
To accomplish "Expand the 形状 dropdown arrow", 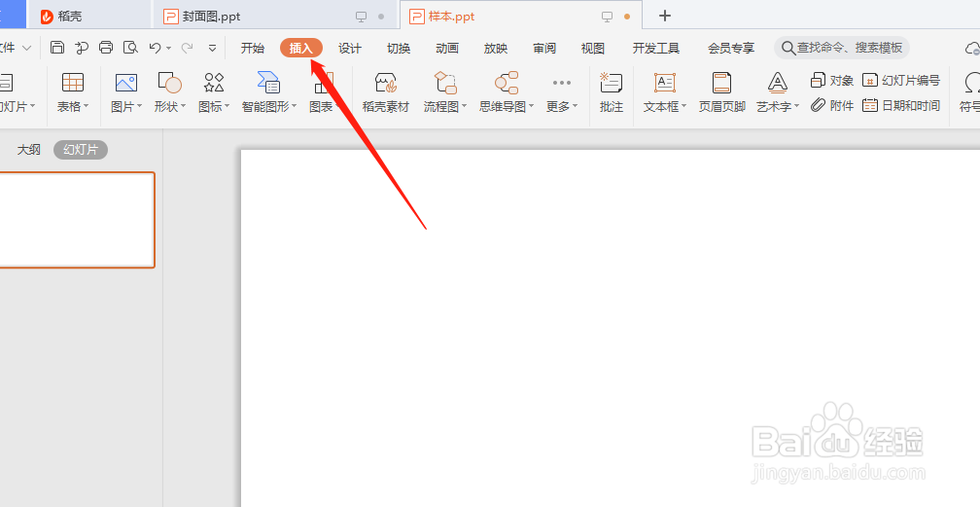I will pyautogui.click(x=183, y=106).
